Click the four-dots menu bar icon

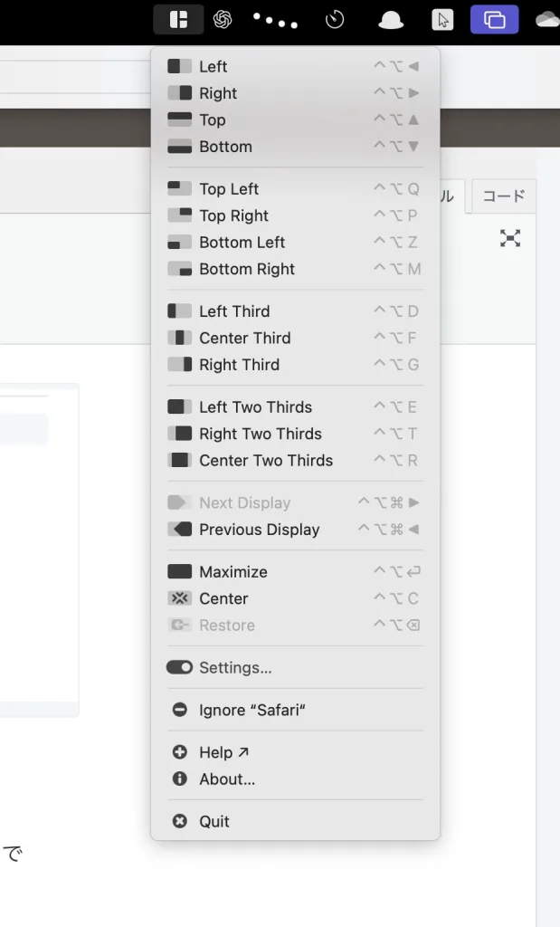(275, 21)
